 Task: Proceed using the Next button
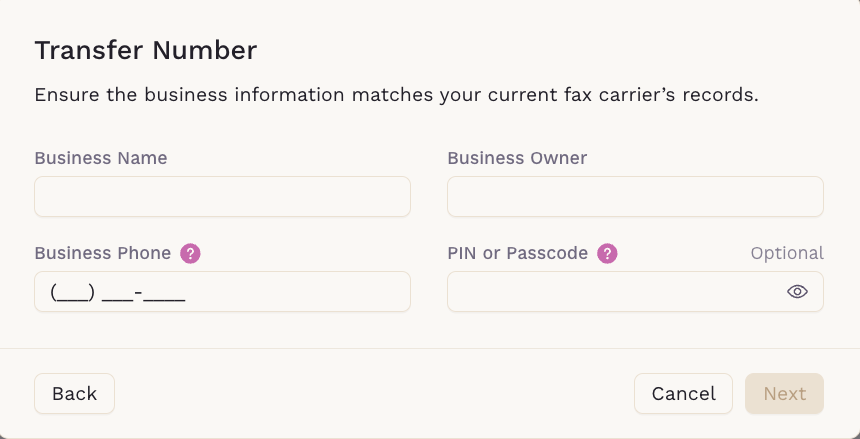click(784, 393)
